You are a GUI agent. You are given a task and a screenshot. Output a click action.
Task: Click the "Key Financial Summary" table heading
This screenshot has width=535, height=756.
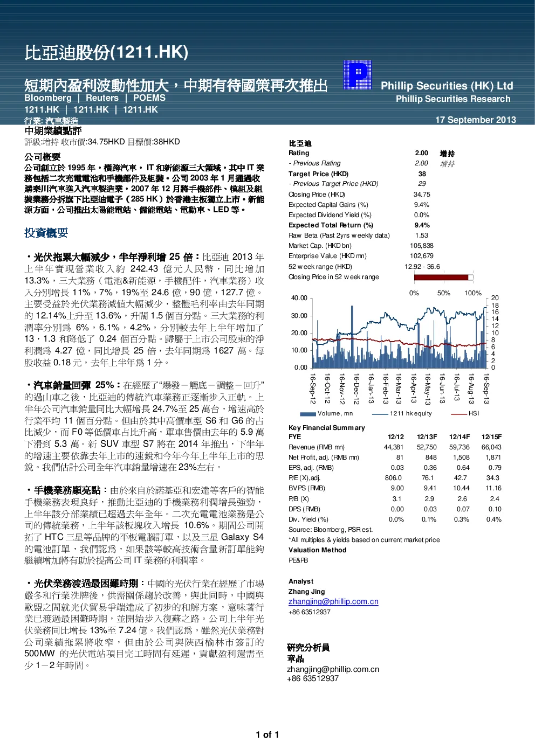click(327, 428)
